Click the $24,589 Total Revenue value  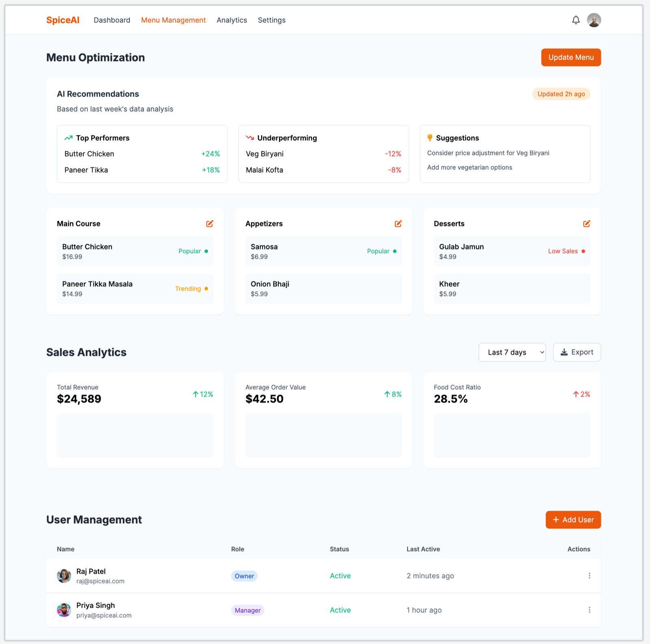click(x=79, y=399)
